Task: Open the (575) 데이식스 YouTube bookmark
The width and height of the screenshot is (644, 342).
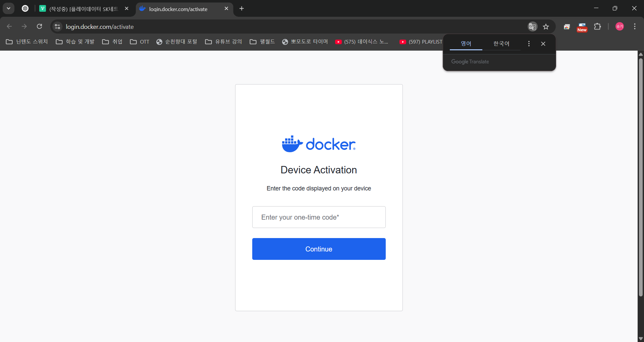Action: point(362,42)
